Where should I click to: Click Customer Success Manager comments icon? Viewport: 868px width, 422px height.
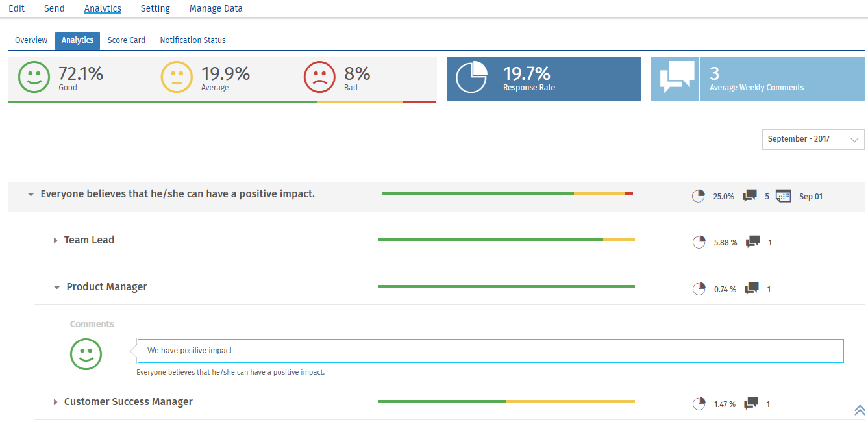point(751,404)
